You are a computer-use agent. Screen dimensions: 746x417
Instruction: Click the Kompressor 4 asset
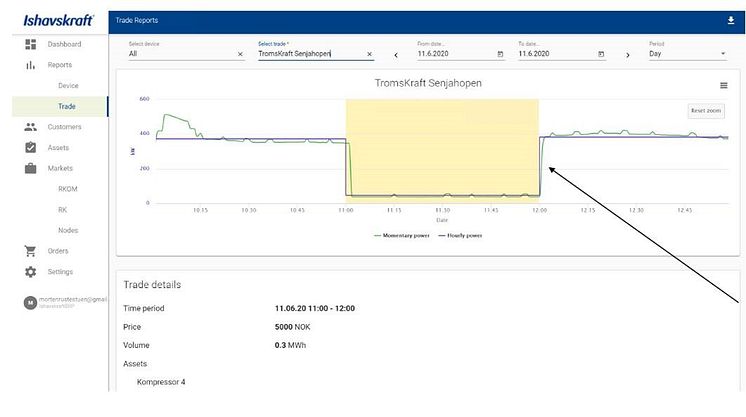tap(161, 382)
